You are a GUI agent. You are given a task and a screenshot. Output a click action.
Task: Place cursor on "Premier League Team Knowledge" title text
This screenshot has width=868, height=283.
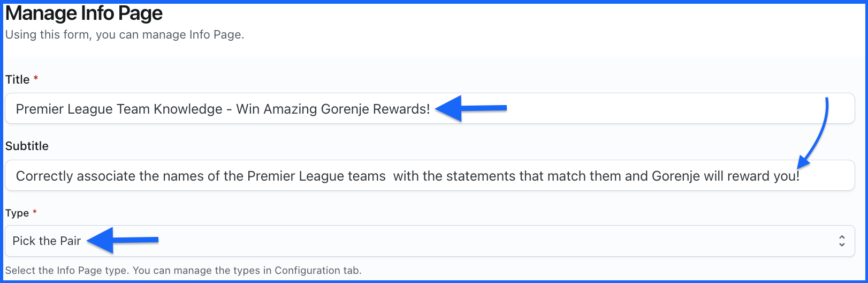pyautogui.click(x=119, y=109)
